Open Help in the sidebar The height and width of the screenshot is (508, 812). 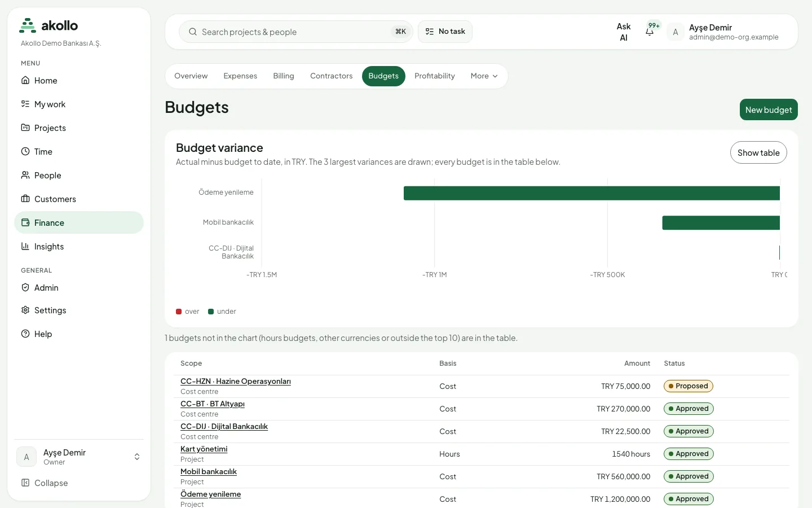point(79,334)
